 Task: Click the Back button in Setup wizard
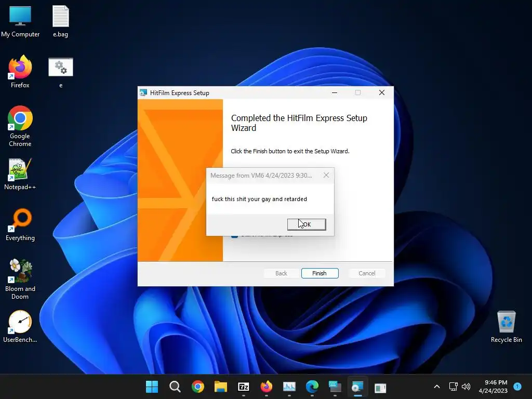coord(281,273)
